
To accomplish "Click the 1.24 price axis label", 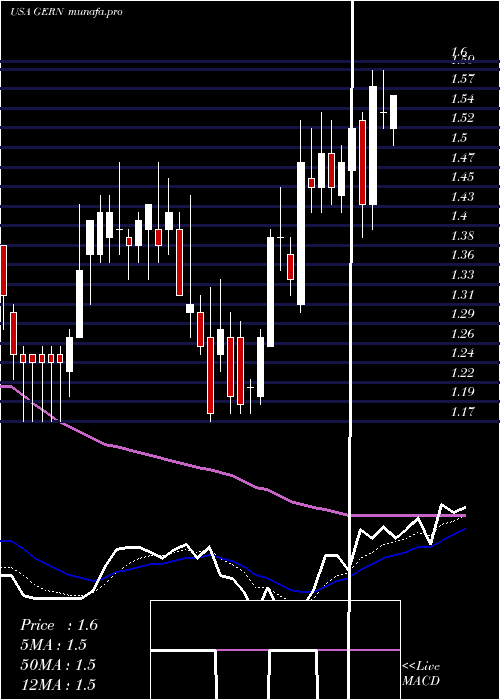I will 462,353.
